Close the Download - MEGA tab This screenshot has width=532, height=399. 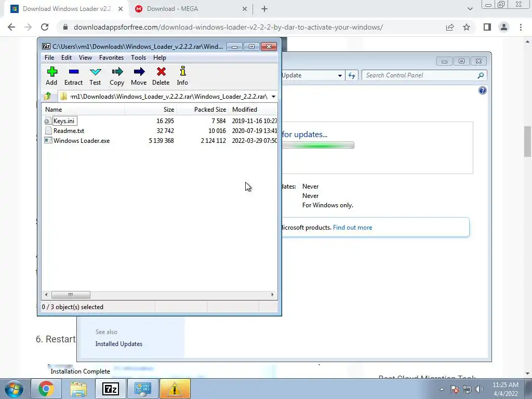click(x=245, y=9)
